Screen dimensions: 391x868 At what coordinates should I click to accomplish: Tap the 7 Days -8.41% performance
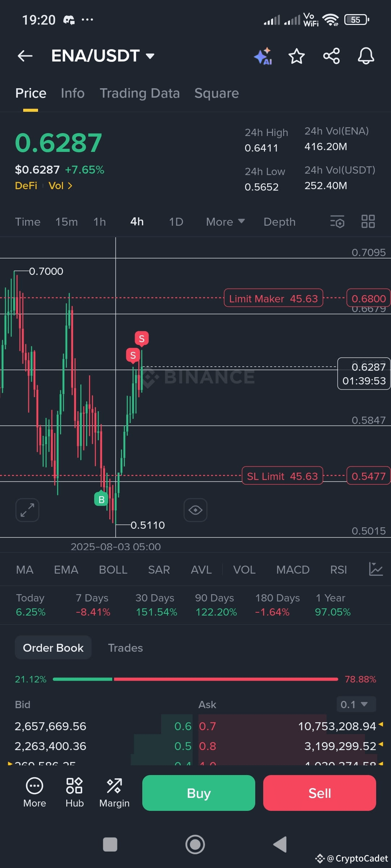click(x=93, y=605)
